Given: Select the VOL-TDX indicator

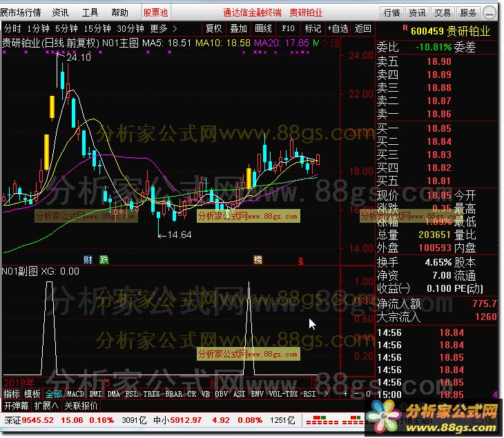Looking at the screenshot, I should pos(283,394).
